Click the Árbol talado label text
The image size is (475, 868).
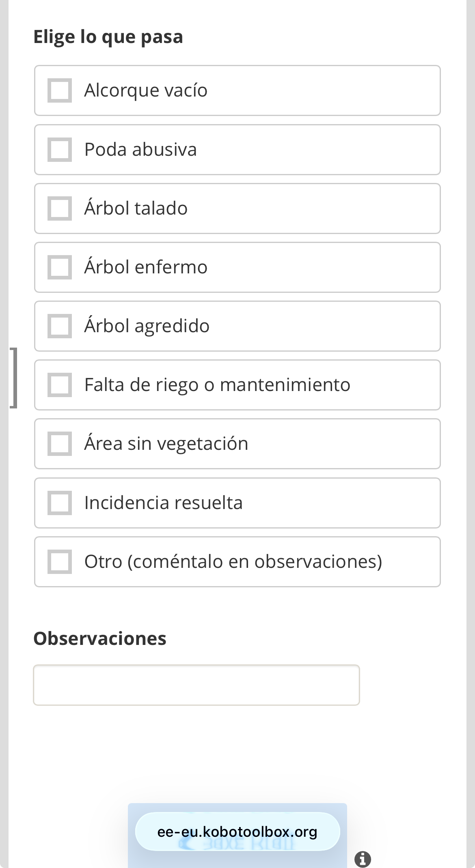click(136, 208)
